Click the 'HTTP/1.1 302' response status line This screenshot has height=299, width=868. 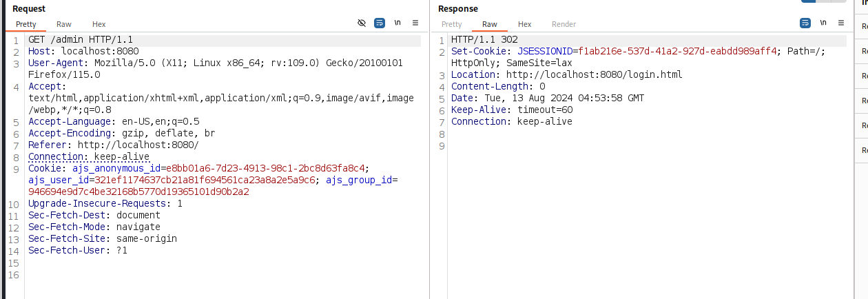pyautogui.click(x=484, y=41)
